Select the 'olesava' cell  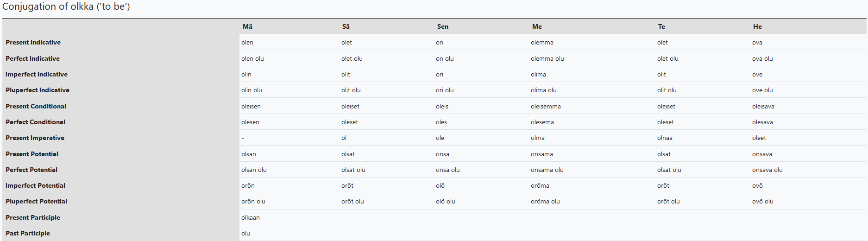(x=762, y=122)
